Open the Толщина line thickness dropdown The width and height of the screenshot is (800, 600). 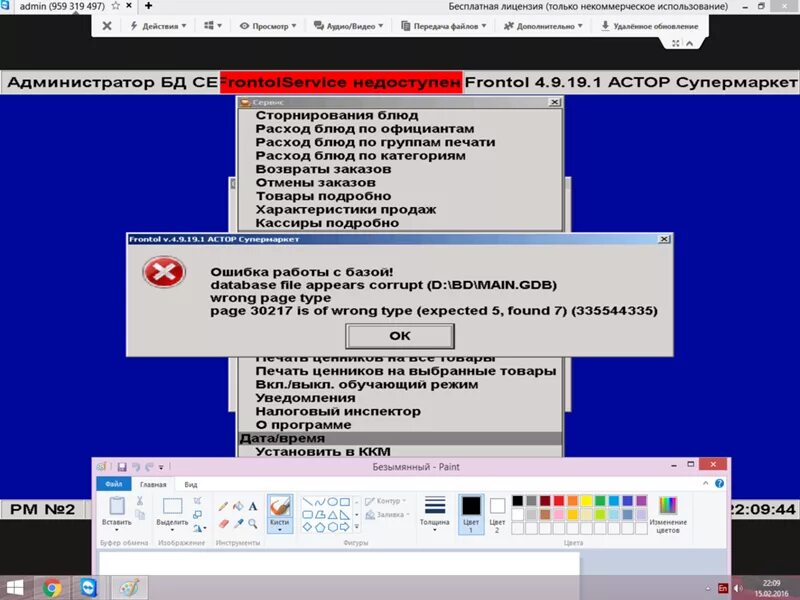coord(435,514)
